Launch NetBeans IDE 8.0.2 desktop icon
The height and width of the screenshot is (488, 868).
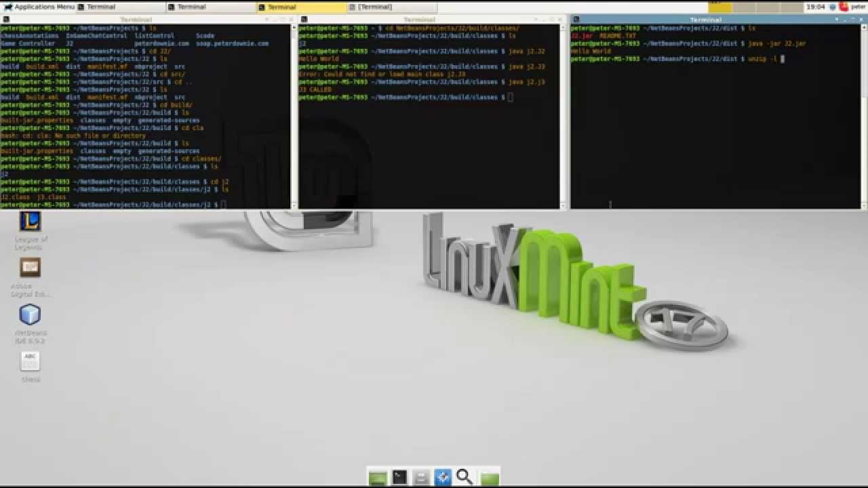[30, 315]
